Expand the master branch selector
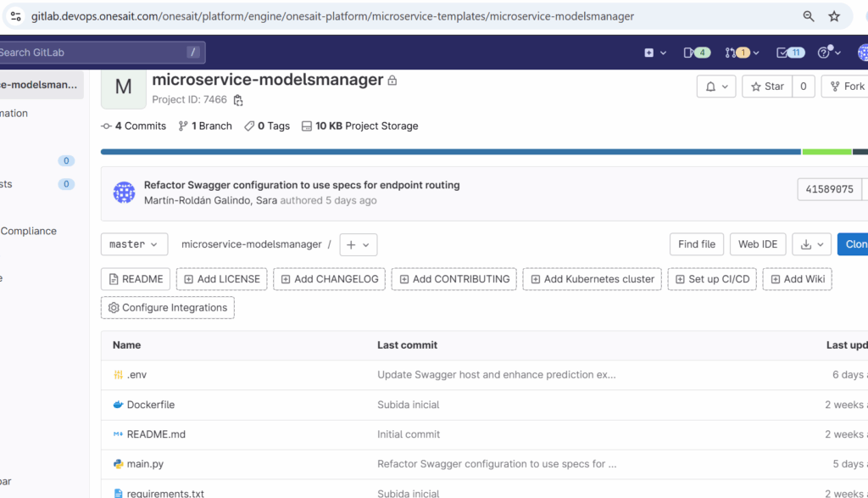The image size is (868, 498). coord(134,244)
